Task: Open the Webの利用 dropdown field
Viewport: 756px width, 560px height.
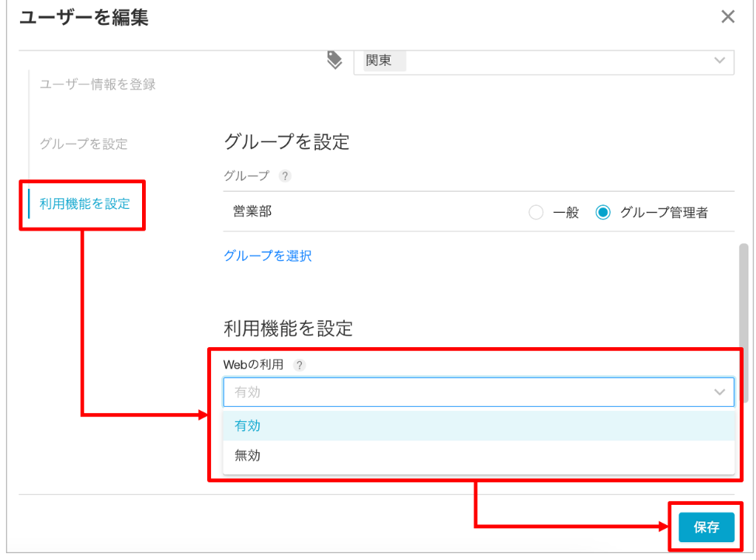Action: [478, 392]
